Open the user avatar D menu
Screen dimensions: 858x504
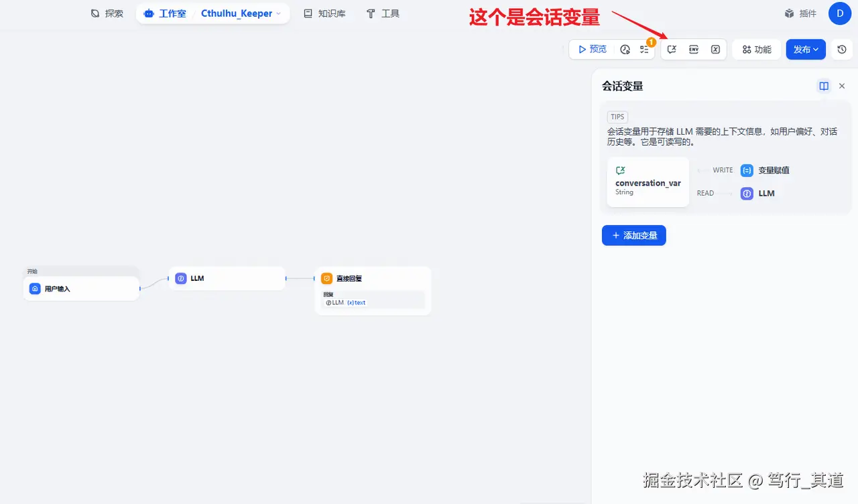(x=840, y=13)
